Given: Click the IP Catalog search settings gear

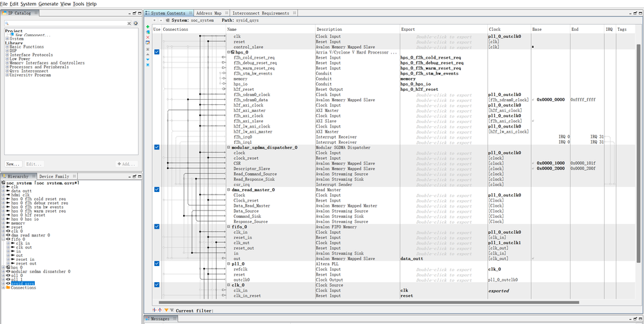Looking at the screenshot, I should pos(135,24).
